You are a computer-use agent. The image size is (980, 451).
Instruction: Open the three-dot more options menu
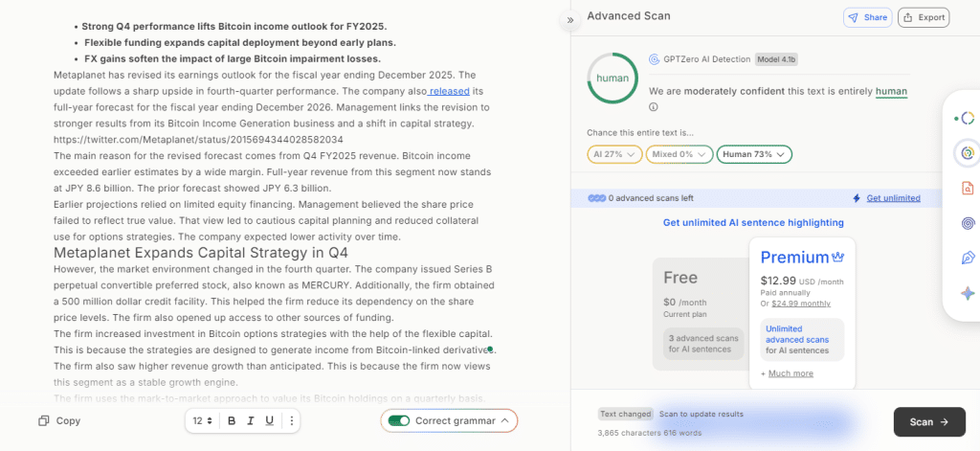coord(292,420)
